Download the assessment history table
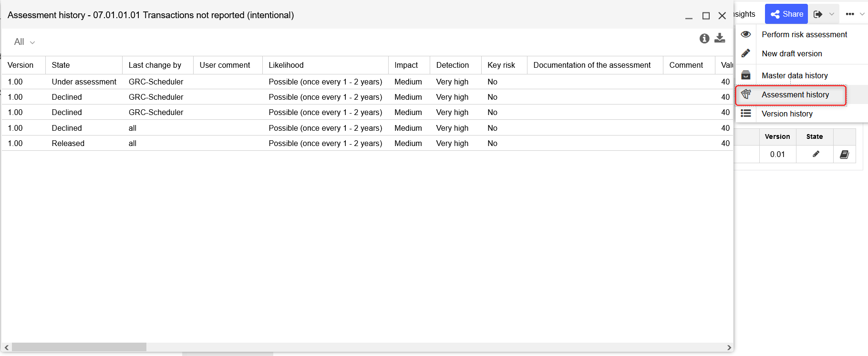Image resolution: width=868 pixels, height=356 pixels. 720,38
